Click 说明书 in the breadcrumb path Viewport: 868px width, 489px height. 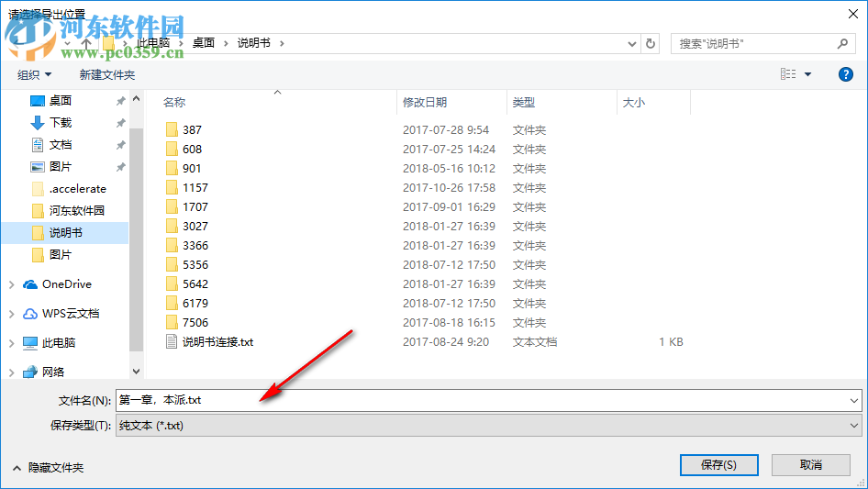coord(254,42)
